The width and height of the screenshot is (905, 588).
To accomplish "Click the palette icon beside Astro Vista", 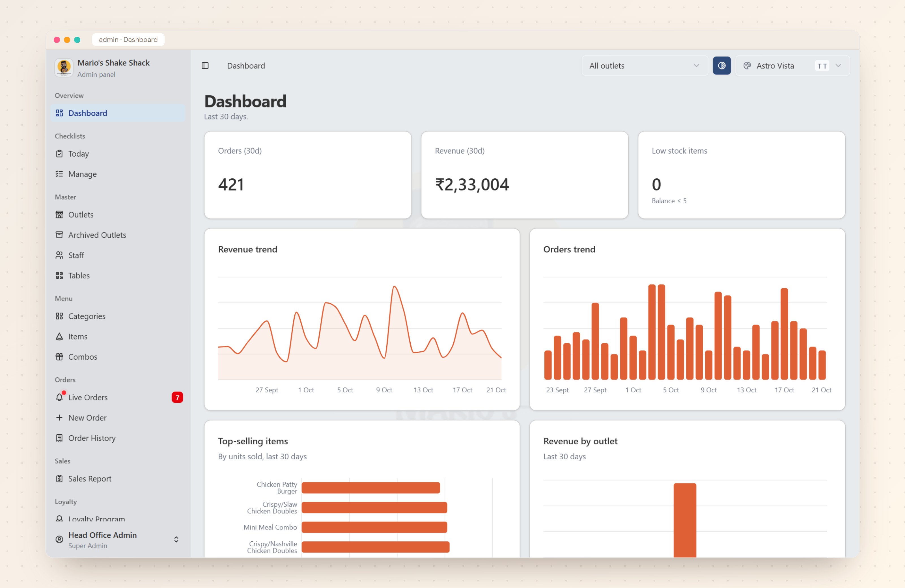I will point(747,66).
